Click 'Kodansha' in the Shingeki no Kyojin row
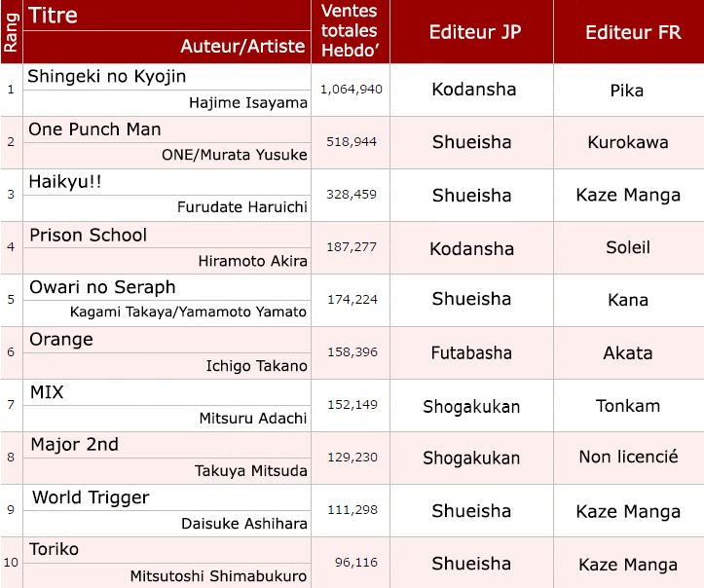This screenshot has height=588, width=704. pyautogui.click(x=474, y=90)
